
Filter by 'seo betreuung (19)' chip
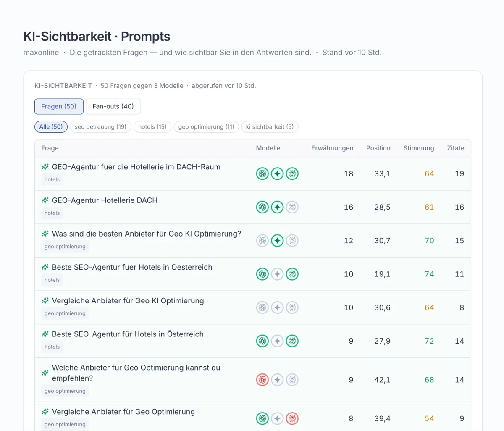100,126
